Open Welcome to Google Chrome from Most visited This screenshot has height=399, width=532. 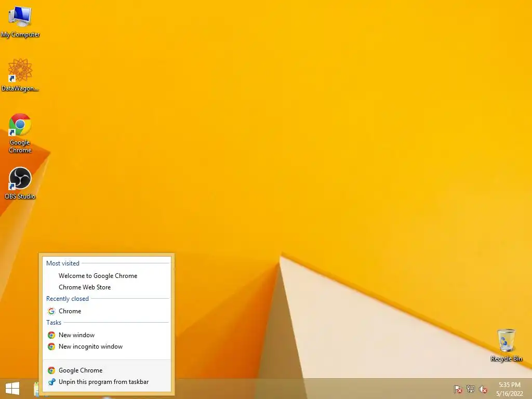coord(107,276)
